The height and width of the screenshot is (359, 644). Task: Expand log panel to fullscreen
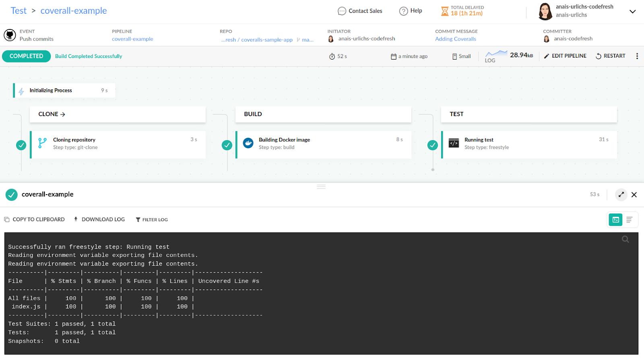pyautogui.click(x=621, y=195)
